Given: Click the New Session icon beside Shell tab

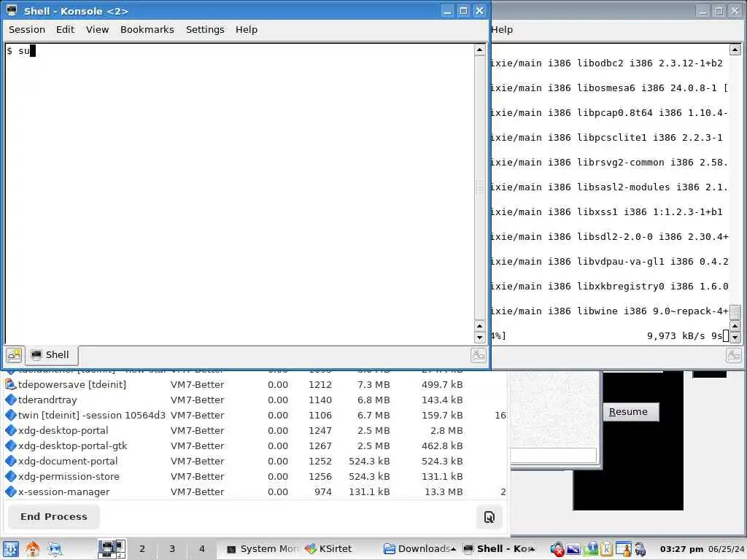Looking at the screenshot, I should [x=14, y=355].
